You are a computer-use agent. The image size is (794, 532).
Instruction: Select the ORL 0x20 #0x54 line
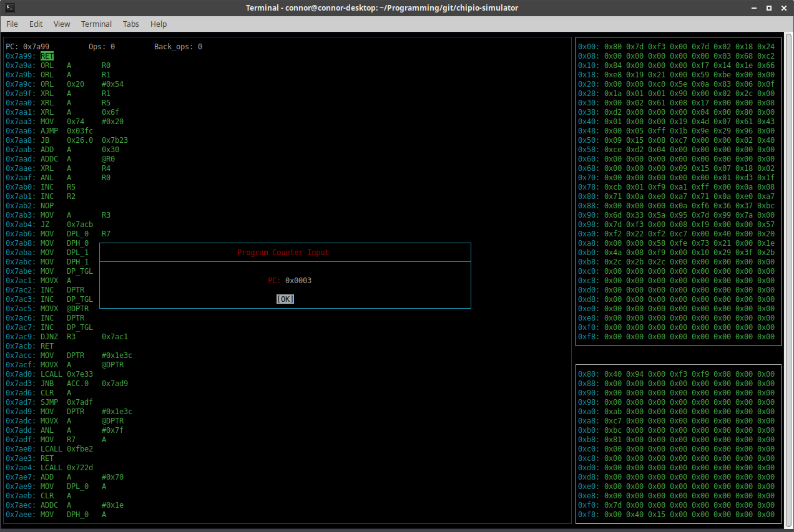click(x=65, y=84)
